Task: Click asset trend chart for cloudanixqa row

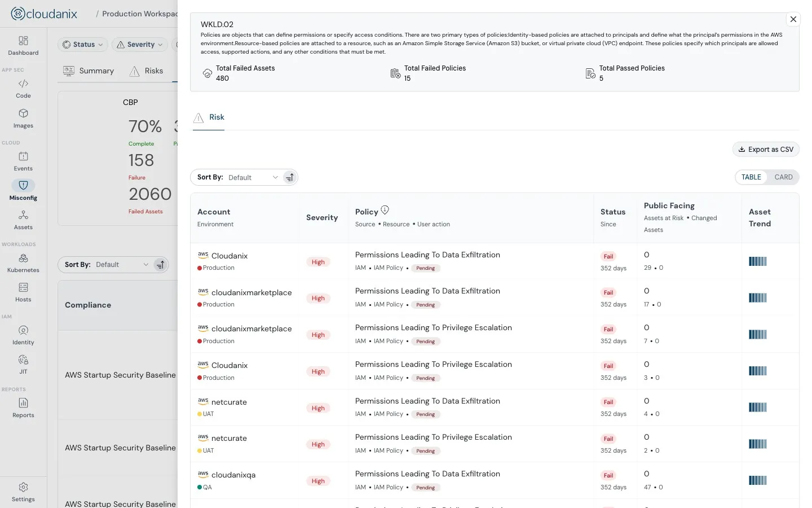Action: click(x=758, y=480)
